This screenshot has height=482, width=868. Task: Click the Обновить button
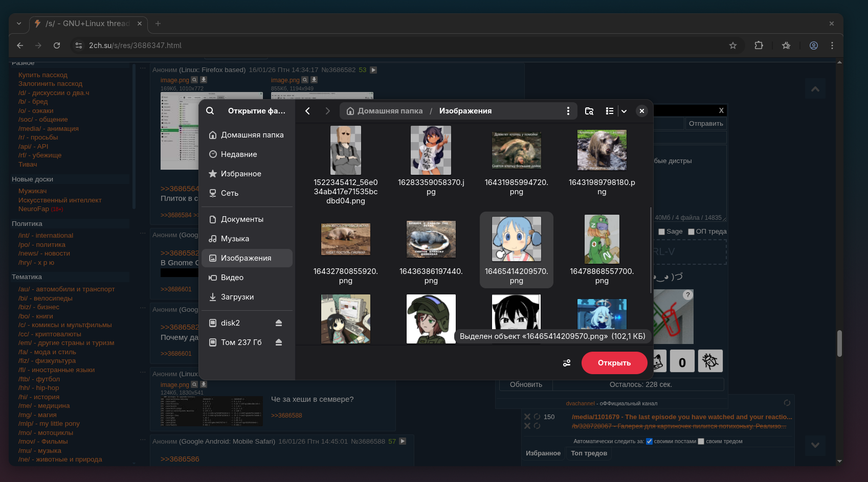tap(526, 384)
